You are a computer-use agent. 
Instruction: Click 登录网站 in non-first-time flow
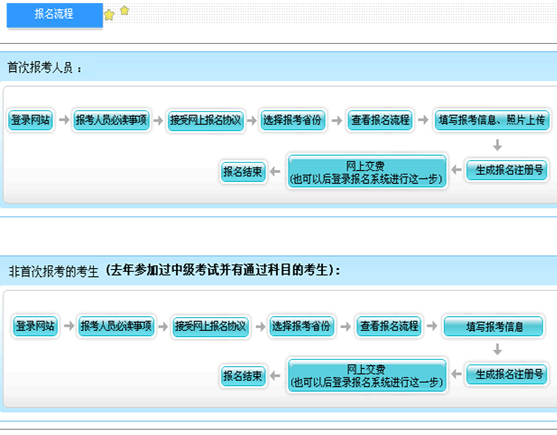point(35,326)
